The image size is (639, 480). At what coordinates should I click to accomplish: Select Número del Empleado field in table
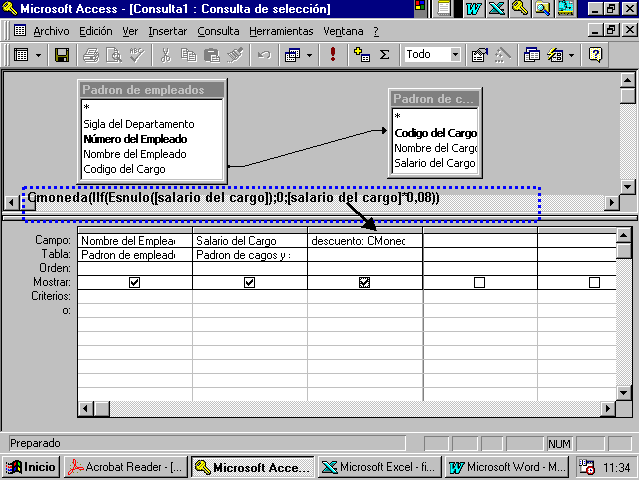[x=135, y=139]
